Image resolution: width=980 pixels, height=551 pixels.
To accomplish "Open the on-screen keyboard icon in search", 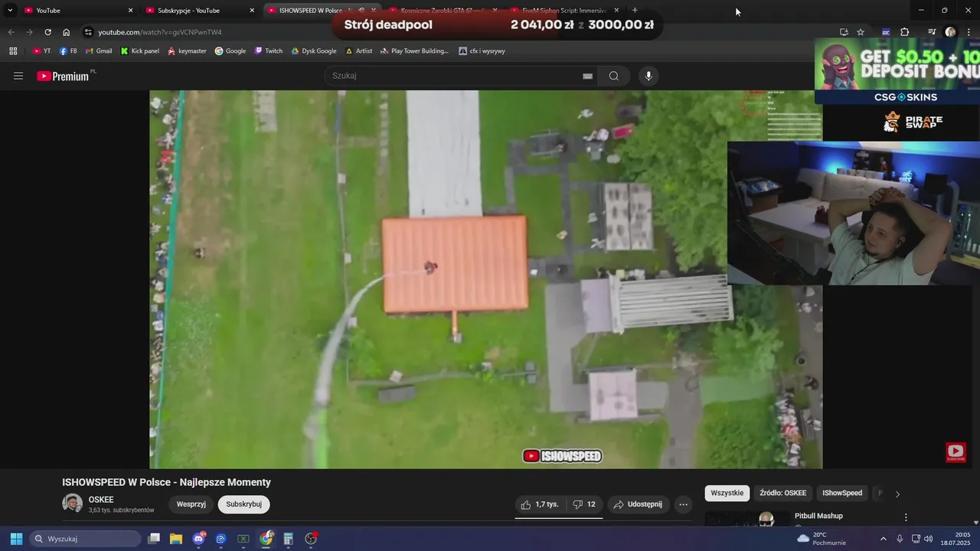I will click(x=587, y=76).
